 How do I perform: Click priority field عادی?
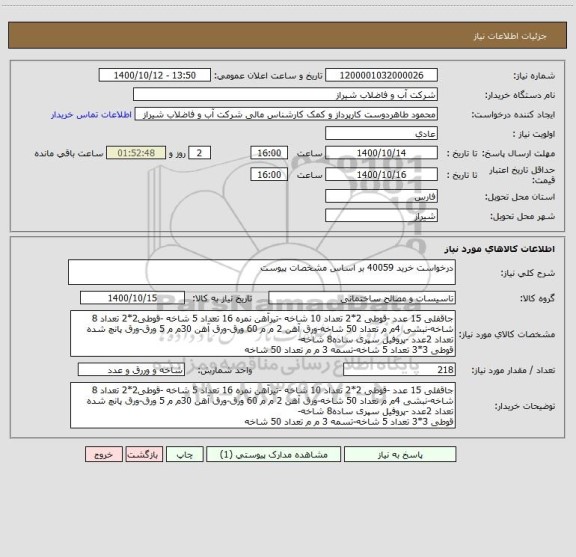point(381,133)
